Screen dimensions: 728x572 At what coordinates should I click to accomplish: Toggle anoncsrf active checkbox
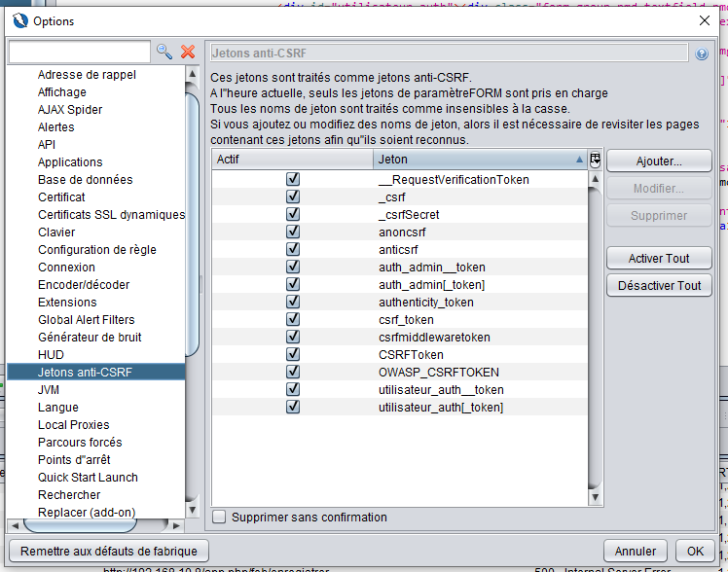click(293, 232)
